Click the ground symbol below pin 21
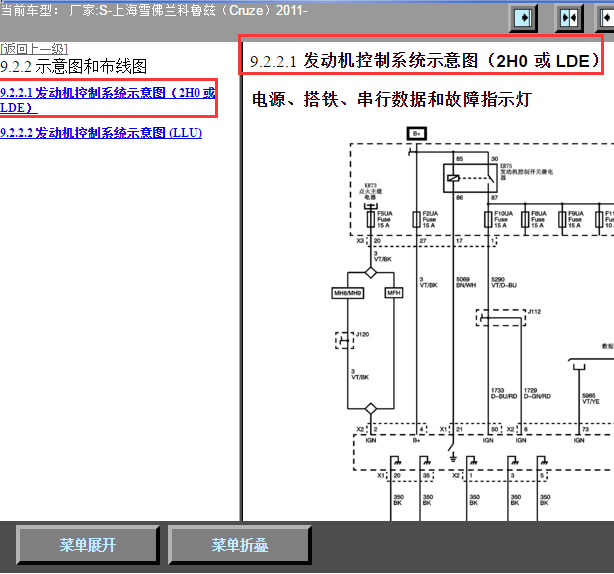 coord(453,457)
